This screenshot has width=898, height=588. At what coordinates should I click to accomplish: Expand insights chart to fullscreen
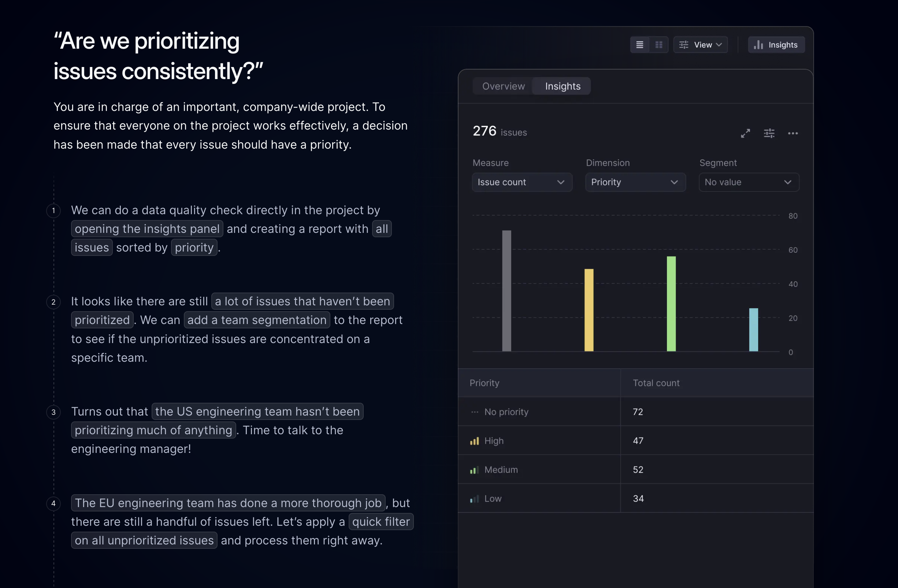click(745, 133)
